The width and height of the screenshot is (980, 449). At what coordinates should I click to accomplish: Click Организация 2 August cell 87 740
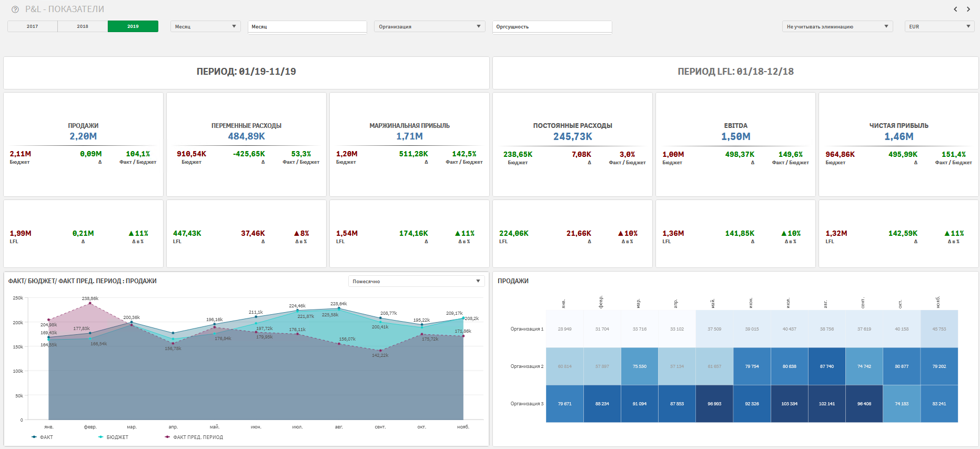click(826, 366)
